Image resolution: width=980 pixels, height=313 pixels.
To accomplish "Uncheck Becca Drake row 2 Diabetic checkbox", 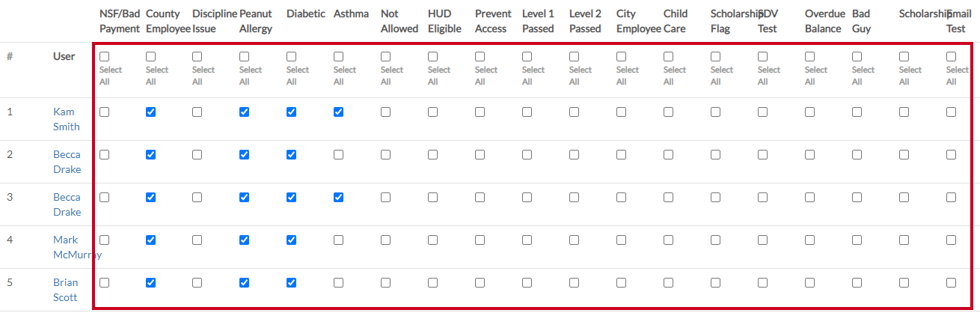I will pyautogui.click(x=291, y=155).
